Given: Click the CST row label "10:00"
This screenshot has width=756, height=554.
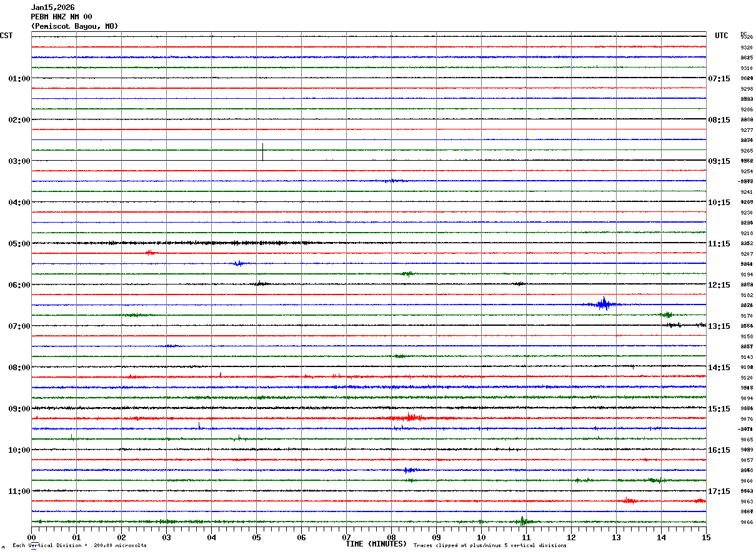Looking at the screenshot, I should pyautogui.click(x=19, y=450).
